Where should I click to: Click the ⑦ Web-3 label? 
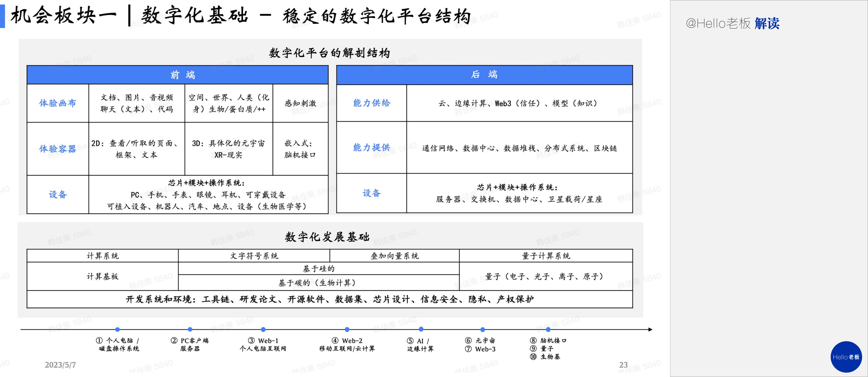(x=480, y=349)
